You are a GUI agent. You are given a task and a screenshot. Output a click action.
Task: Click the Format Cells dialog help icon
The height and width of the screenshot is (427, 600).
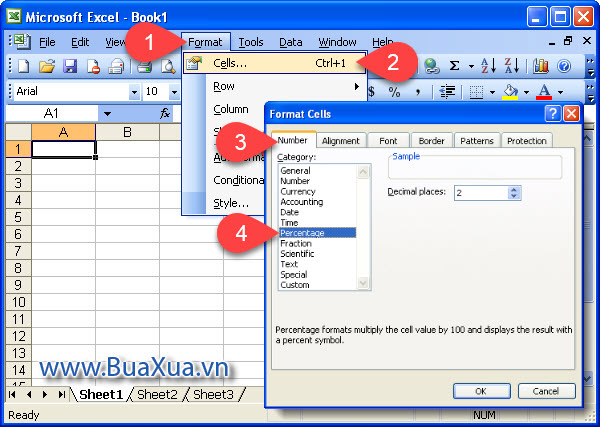[x=551, y=114]
